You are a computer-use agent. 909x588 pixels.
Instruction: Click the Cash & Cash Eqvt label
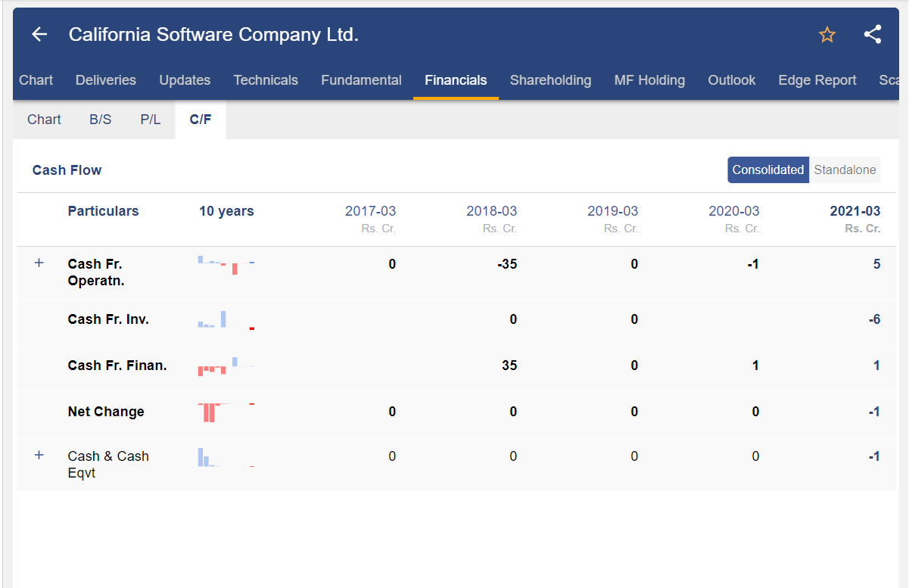[x=108, y=465]
